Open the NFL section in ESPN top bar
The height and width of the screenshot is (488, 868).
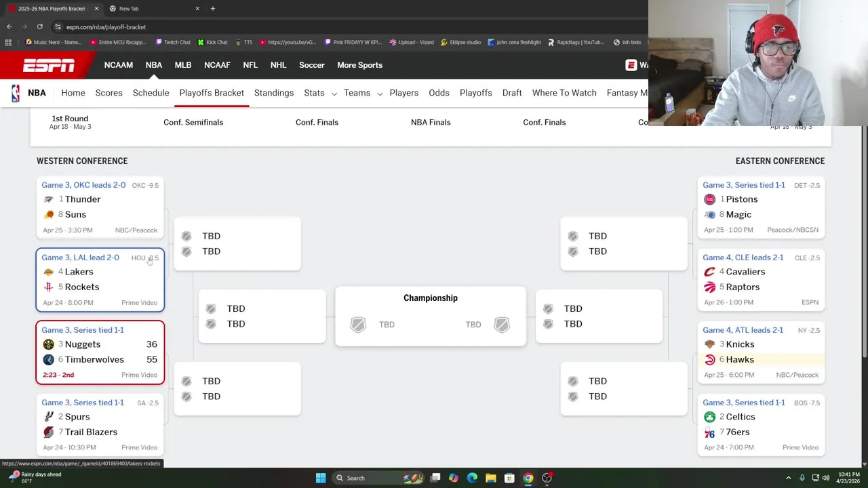coord(250,65)
